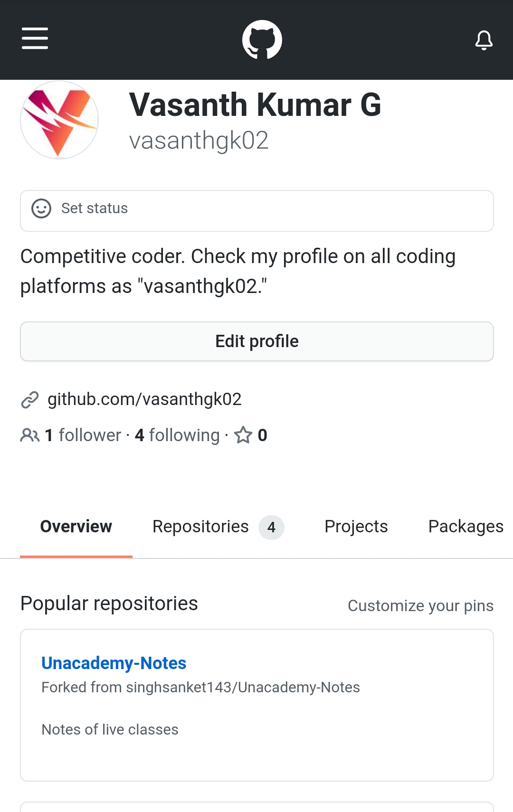The image size is (513, 812).
Task: Click the smiley face status icon
Action: click(41, 208)
